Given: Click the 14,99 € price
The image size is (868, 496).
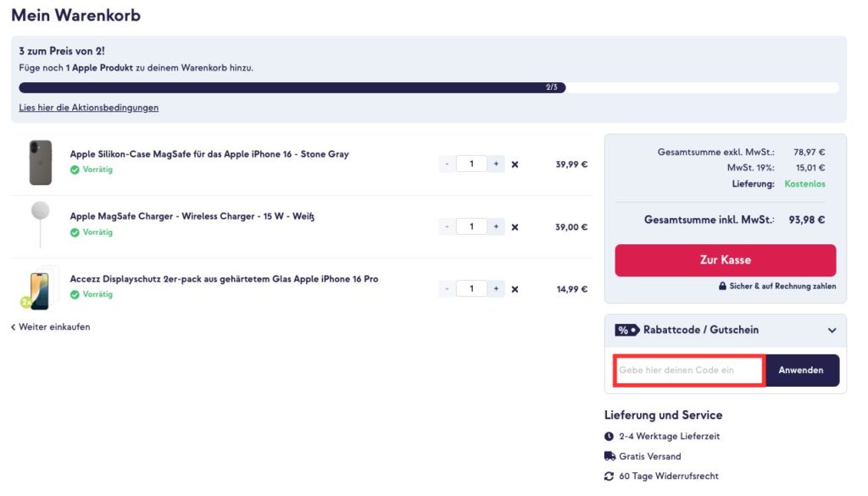Looking at the screenshot, I should coord(572,289).
